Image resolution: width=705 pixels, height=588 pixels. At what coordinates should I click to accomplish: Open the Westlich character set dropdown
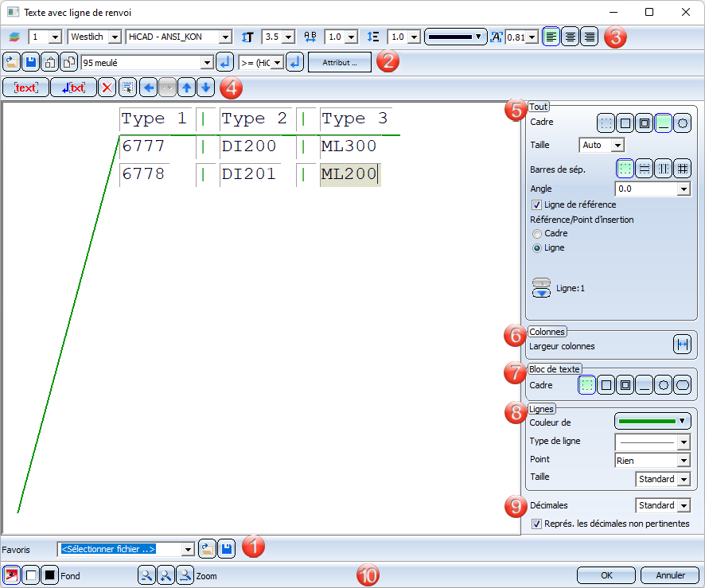pos(115,37)
